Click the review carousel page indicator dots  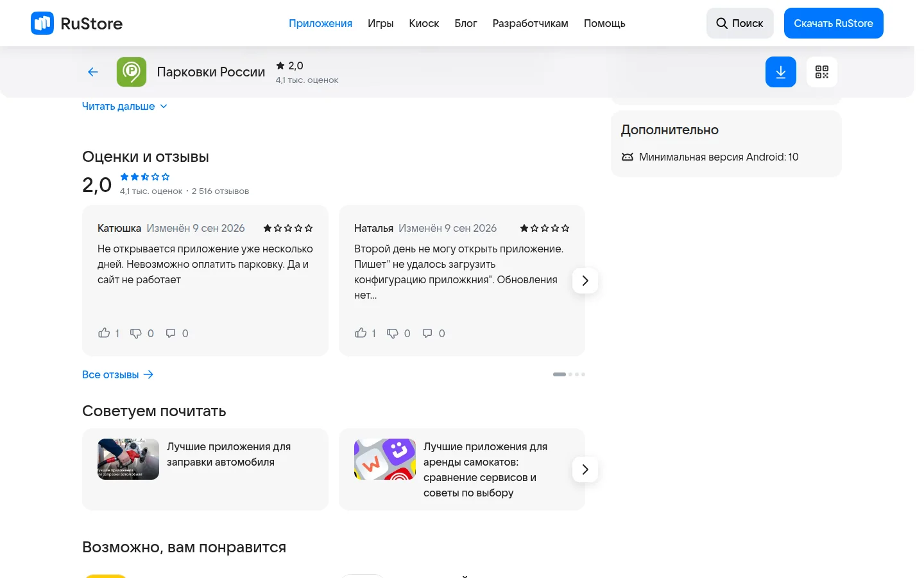pyautogui.click(x=569, y=374)
